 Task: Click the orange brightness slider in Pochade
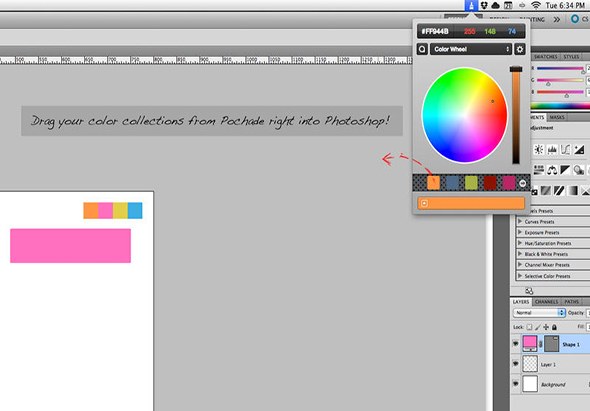tap(516, 115)
